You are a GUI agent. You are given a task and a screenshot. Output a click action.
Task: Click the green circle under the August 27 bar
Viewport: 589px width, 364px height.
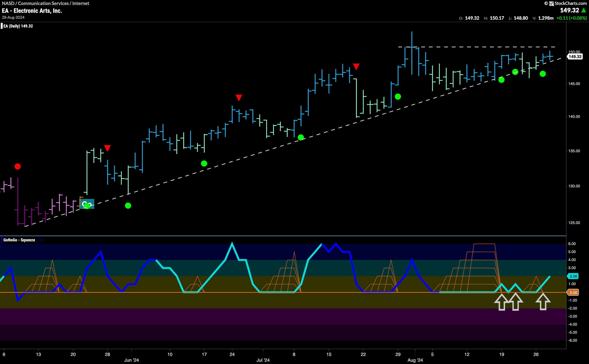(543, 74)
